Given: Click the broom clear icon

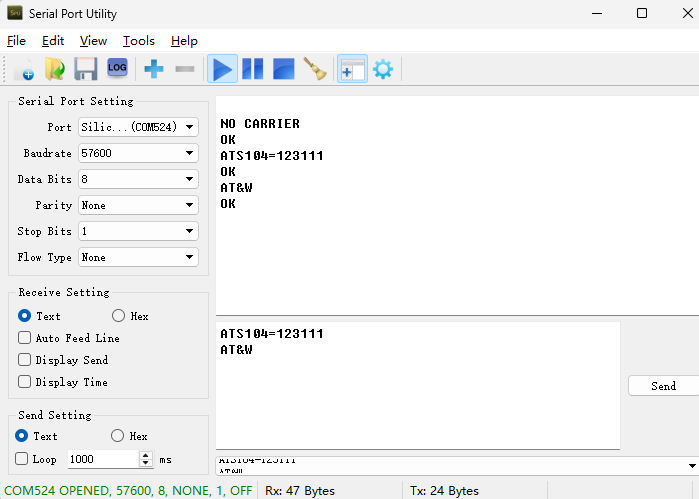Looking at the screenshot, I should (x=315, y=70).
